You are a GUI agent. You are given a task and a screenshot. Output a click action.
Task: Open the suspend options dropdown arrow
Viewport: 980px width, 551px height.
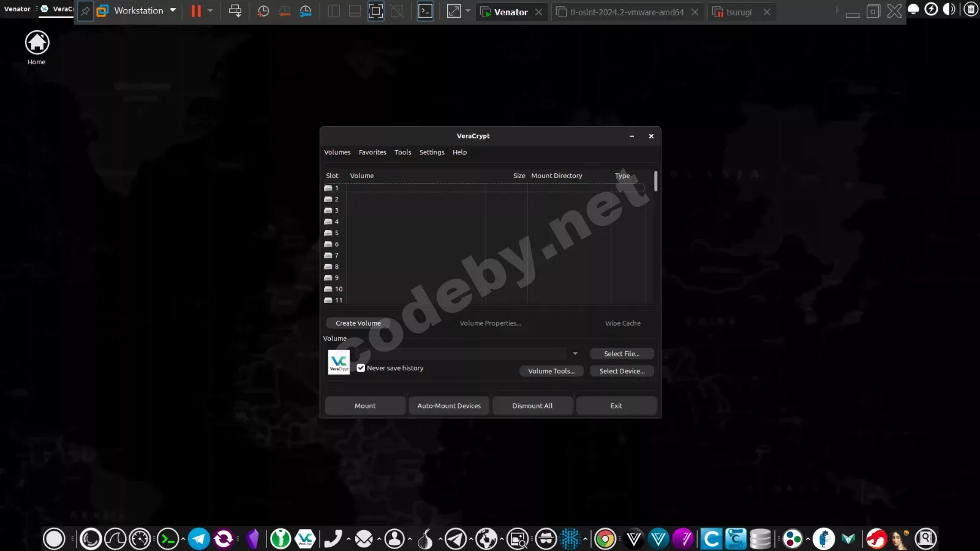tap(211, 10)
